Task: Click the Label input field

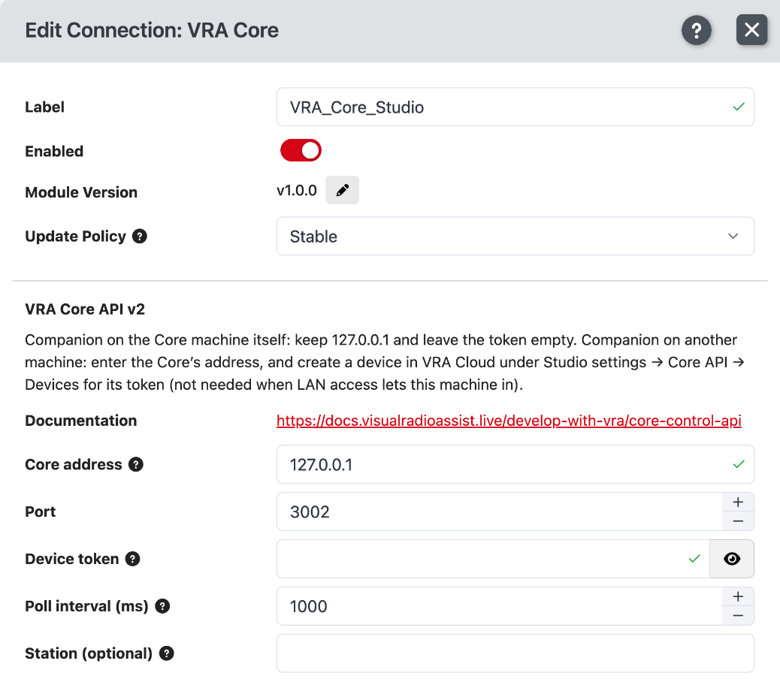Action: 515,107
